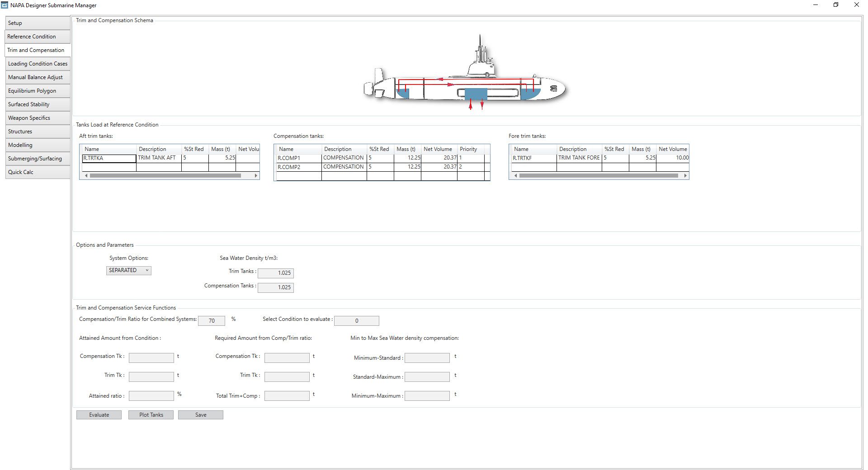
Task: Click the Select Condition to evaluate field
Action: [x=356, y=321]
